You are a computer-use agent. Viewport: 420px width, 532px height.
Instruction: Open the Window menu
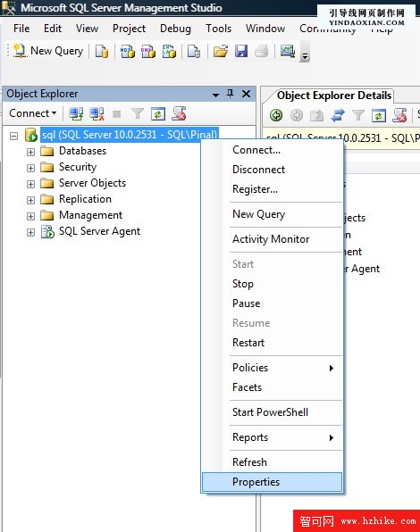pyautogui.click(x=265, y=29)
